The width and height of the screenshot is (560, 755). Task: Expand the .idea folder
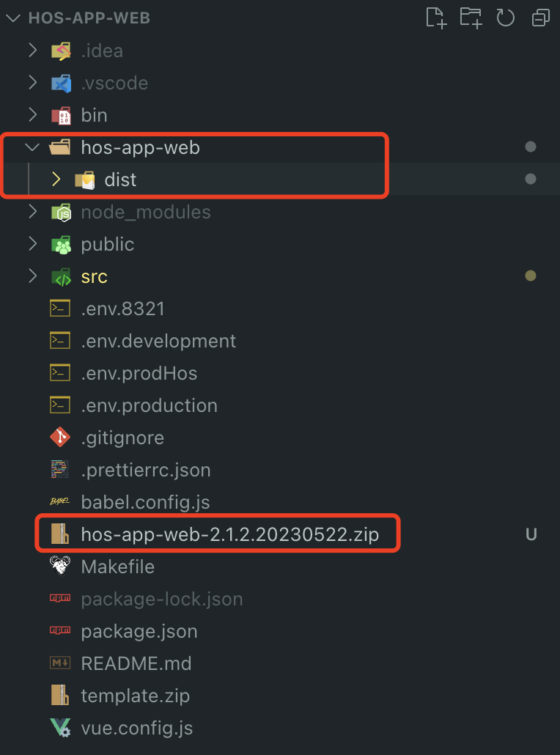coord(32,51)
